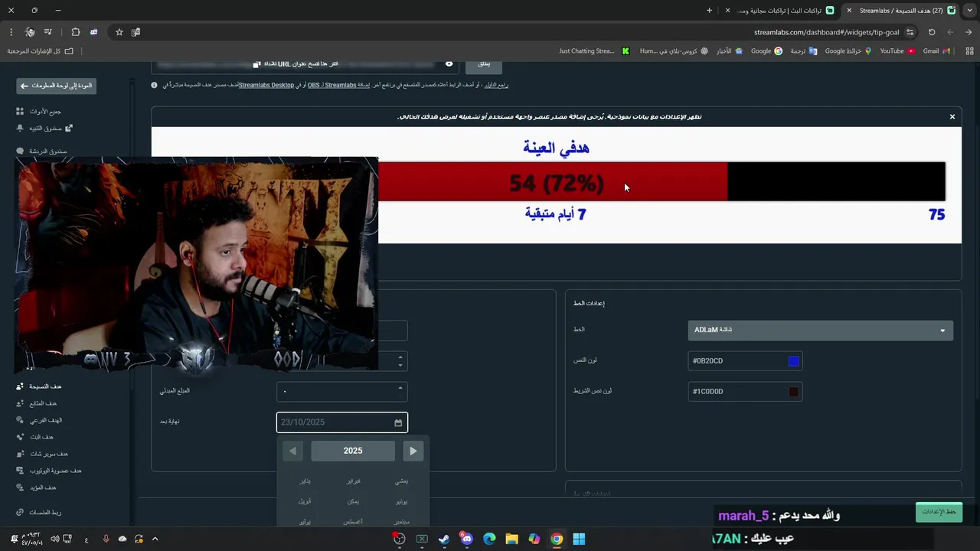
Task: Open a new browser tab
Action: point(709,11)
